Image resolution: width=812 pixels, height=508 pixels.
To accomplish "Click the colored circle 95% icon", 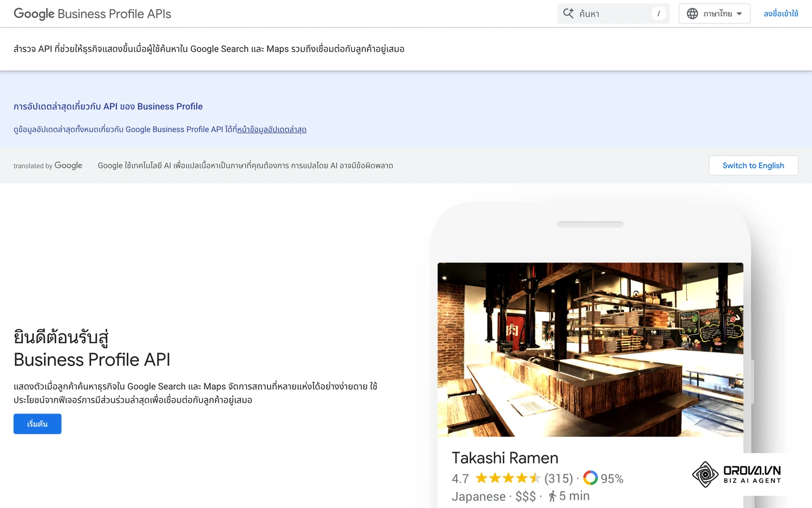I will [590, 478].
